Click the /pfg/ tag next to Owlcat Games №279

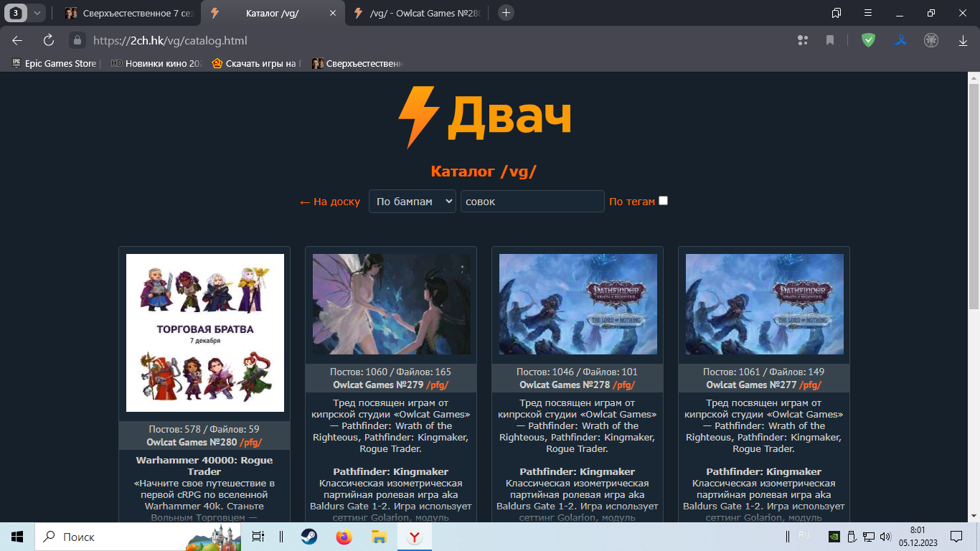(x=438, y=385)
